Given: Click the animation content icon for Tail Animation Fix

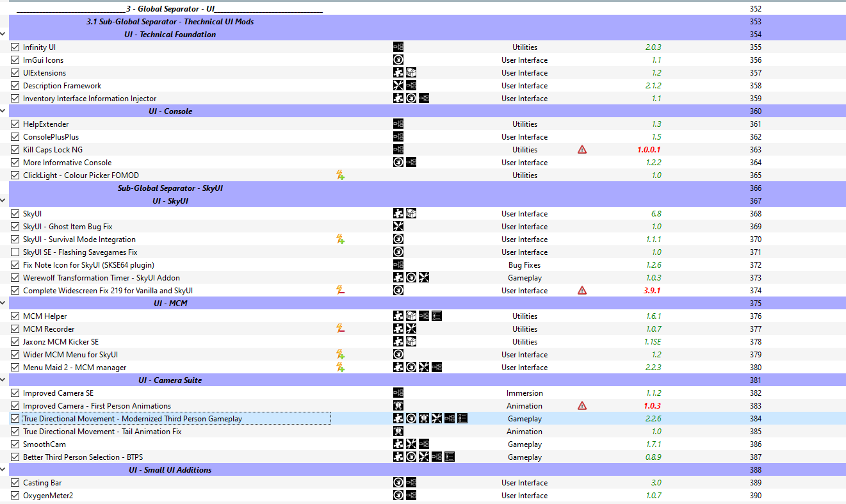Looking at the screenshot, I should point(398,432).
